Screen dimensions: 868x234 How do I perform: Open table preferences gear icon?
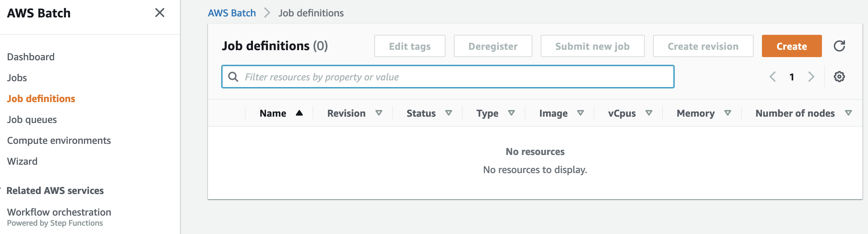click(839, 77)
